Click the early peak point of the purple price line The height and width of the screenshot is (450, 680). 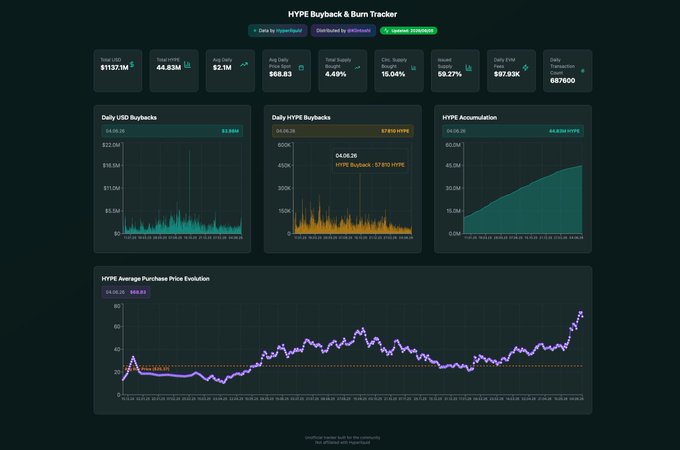click(133, 357)
